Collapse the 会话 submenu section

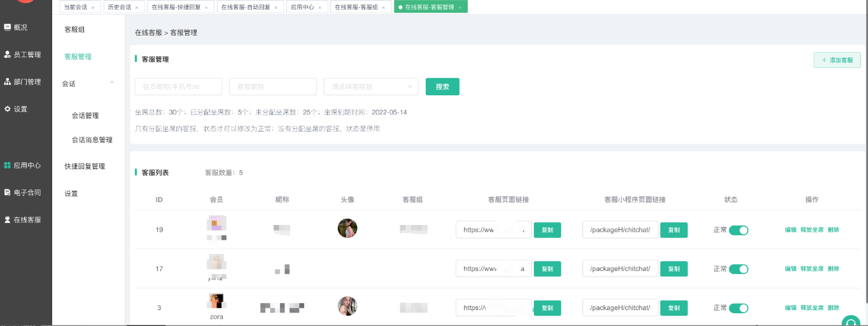pyautogui.click(x=112, y=83)
